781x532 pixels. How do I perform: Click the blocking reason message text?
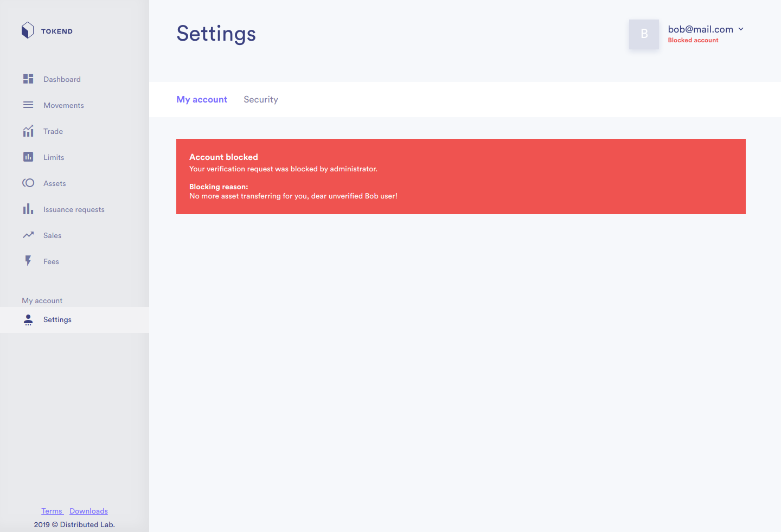click(x=293, y=196)
